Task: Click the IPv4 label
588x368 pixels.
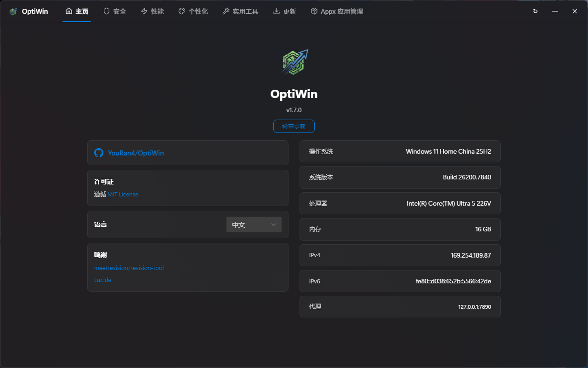Action: pos(315,255)
